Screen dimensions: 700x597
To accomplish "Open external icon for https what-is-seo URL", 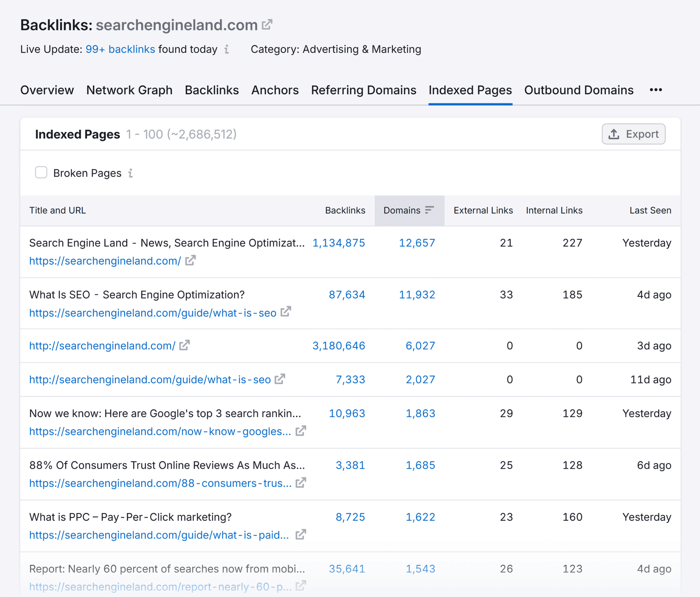I will point(286,312).
